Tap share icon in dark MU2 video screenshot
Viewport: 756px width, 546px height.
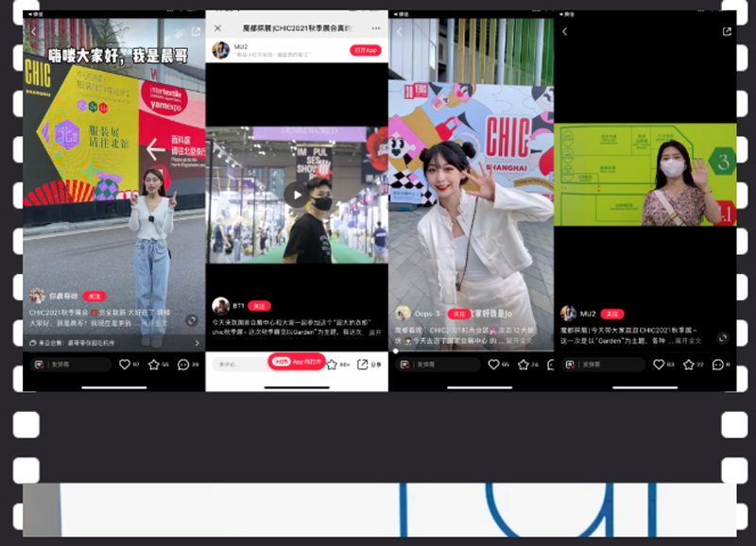(x=727, y=31)
